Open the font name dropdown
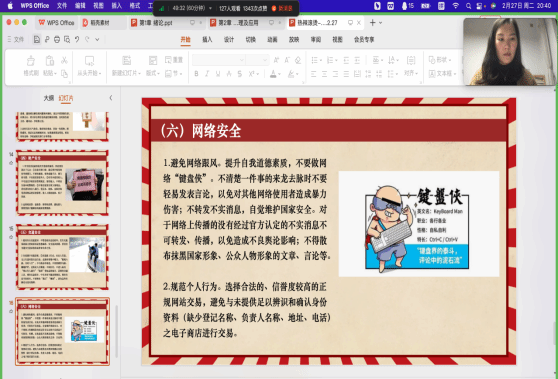Image resolution: width=558 pixels, height=379 pixels. [x=219, y=60]
